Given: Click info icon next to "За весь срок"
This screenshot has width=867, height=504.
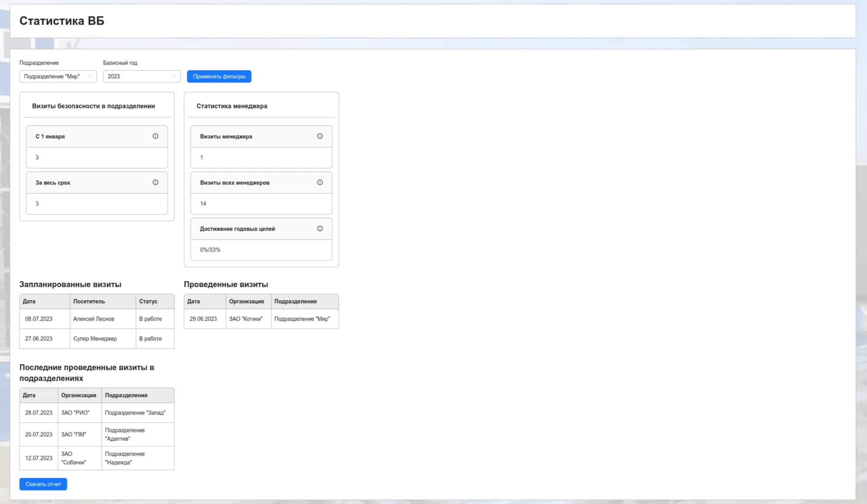Looking at the screenshot, I should (x=155, y=183).
